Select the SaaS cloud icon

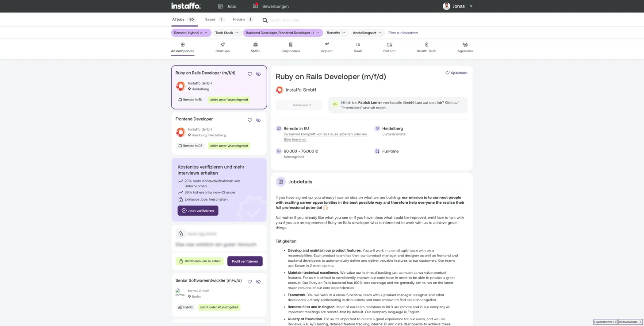358,45
